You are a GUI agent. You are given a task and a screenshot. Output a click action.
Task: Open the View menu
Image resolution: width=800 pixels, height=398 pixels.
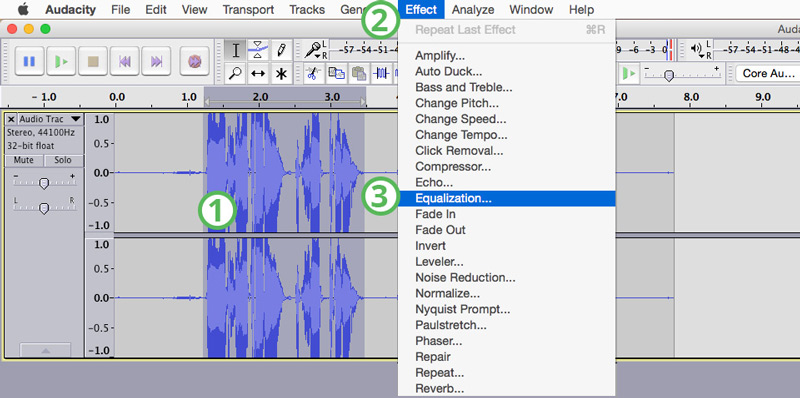[194, 10]
